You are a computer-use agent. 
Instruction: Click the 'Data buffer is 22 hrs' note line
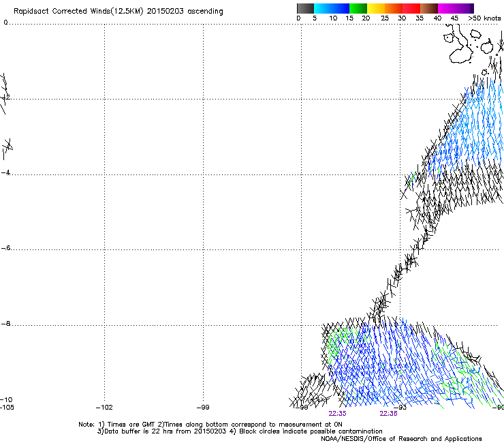(x=240, y=431)
